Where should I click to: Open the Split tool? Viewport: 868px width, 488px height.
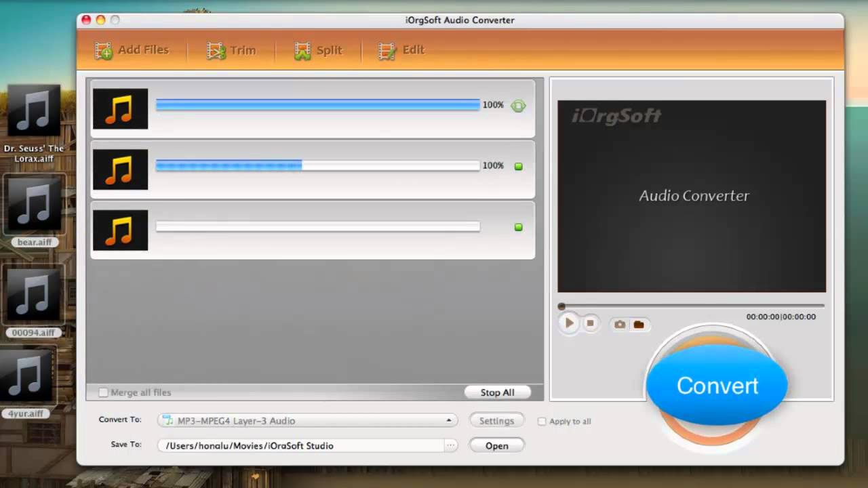pyautogui.click(x=318, y=50)
